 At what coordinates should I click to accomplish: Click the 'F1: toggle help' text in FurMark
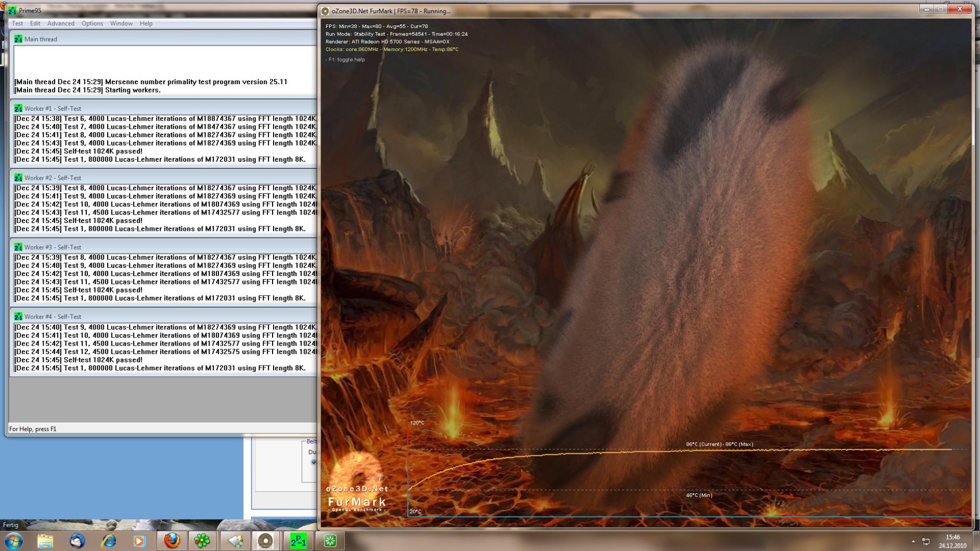pyautogui.click(x=345, y=60)
